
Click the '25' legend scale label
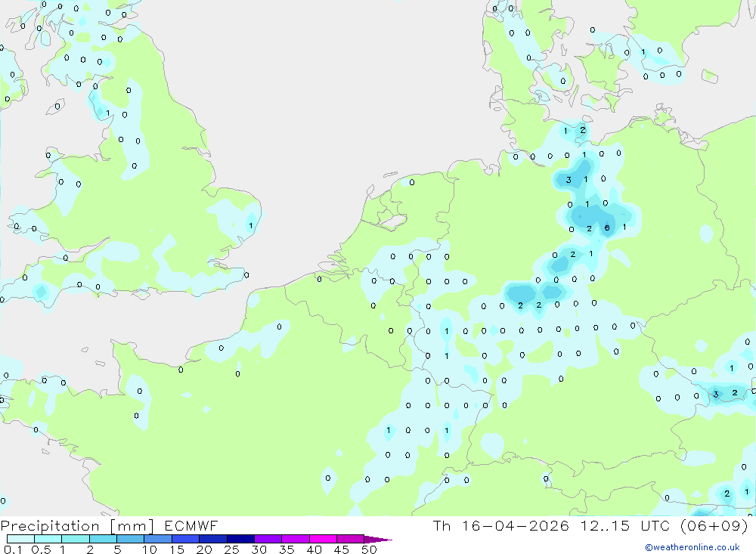tap(231, 549)
